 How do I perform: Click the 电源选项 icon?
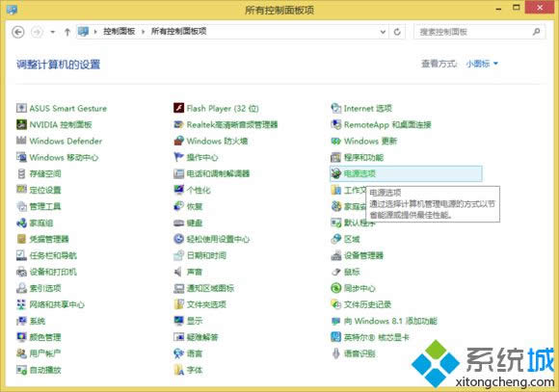coord(335,173)
